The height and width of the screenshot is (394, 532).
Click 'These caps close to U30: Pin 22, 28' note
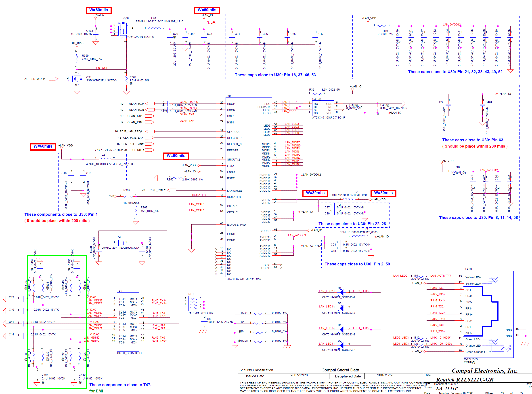click(x=352, y=224)
